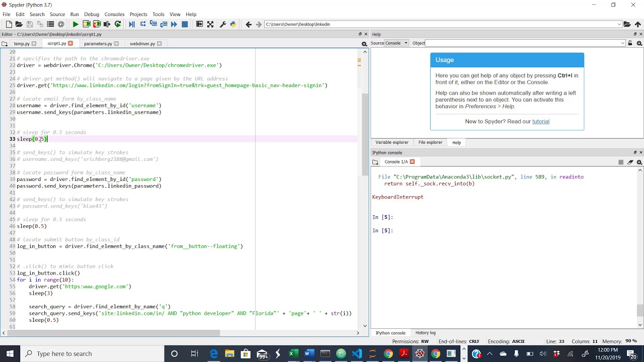The height and width of the screenshot is (362, 644).
Task: Undock the Help pane
Action: 635,34
